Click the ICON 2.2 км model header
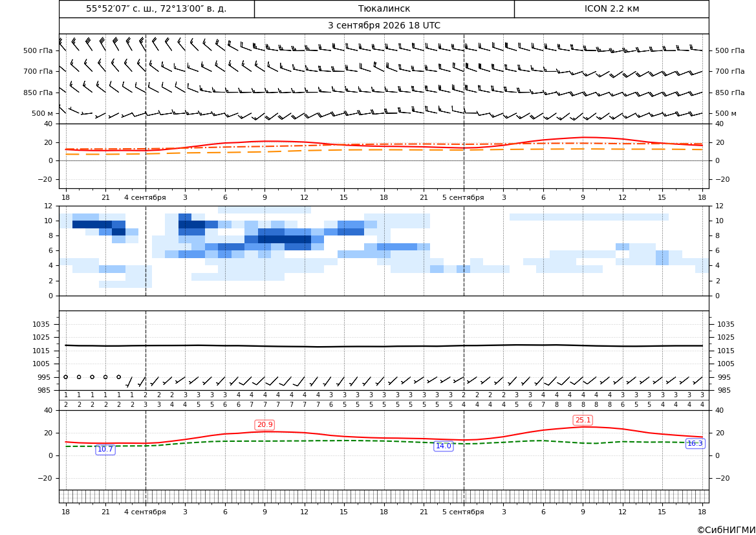This screenshot has height=535, width=756. [611, 8]
